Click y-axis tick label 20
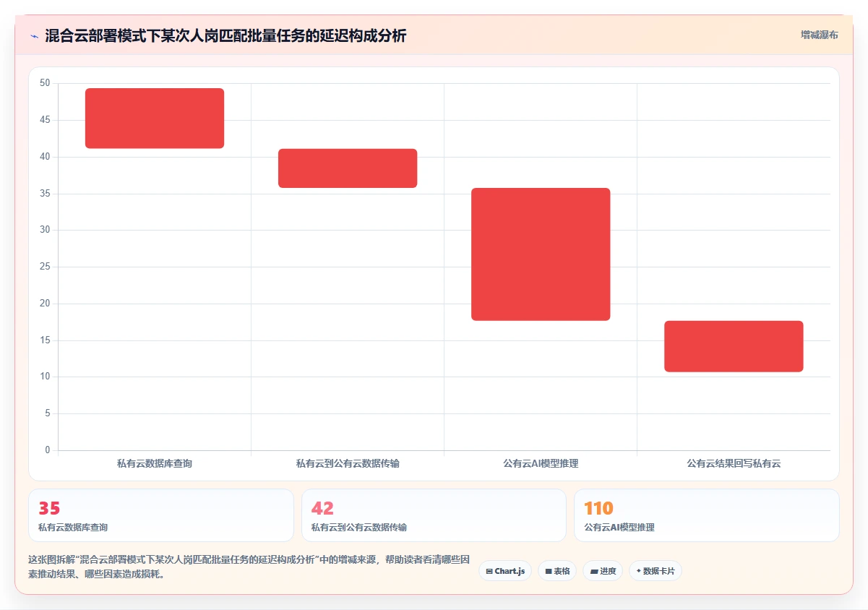Viewport: 868px width, 610px height. pyautogui.click(x=45, y=304)
